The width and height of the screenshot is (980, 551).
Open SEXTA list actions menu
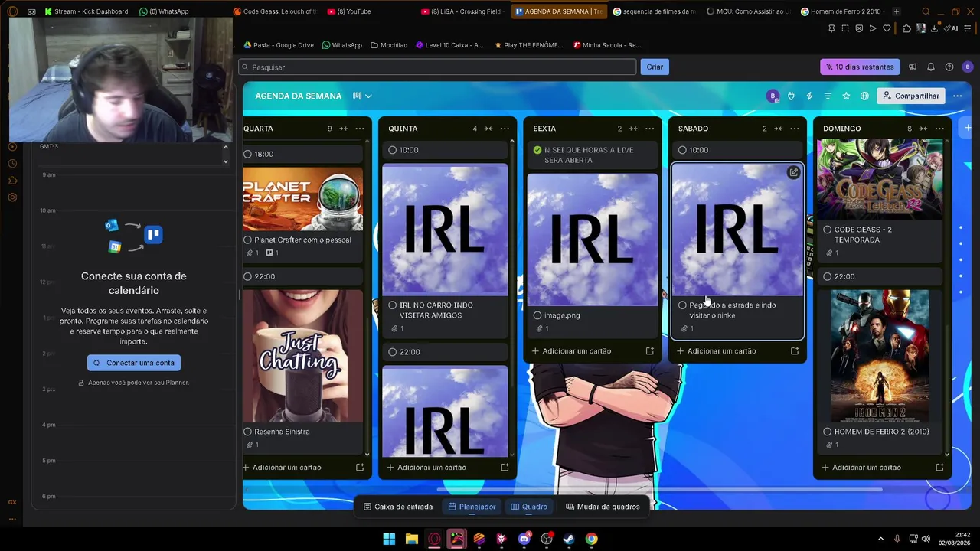tap(649, 129)
